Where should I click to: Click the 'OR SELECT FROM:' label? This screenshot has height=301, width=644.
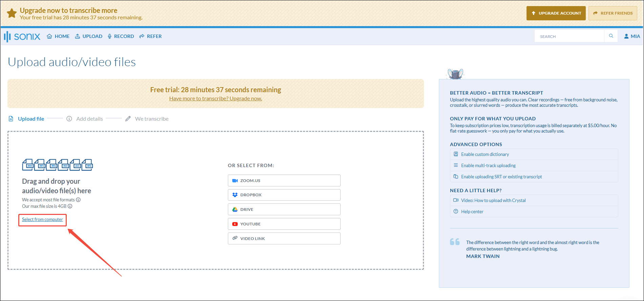251,165
